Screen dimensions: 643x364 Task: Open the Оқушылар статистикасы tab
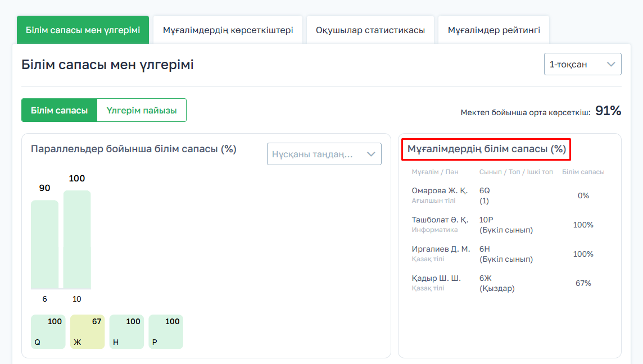tap(370, 30)
